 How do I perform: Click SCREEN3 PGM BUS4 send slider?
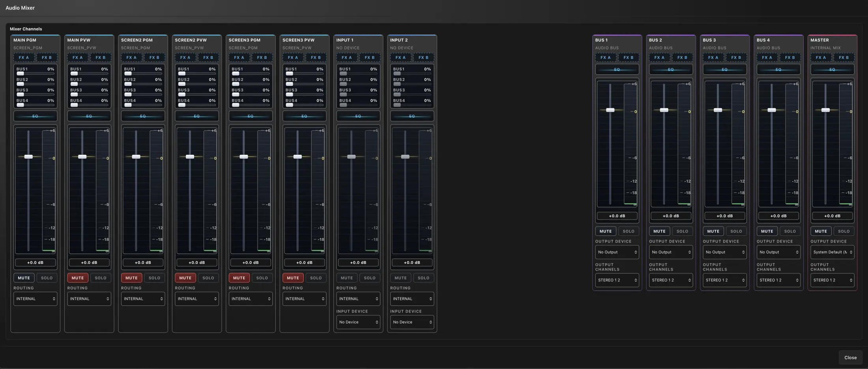coord(251,105)
